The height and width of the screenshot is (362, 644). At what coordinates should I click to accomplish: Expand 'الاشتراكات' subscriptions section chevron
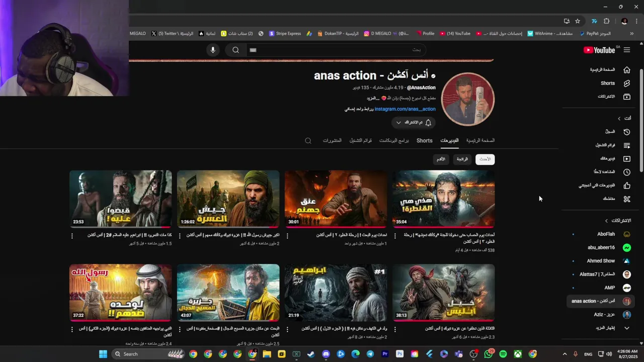tap(606, 221)
